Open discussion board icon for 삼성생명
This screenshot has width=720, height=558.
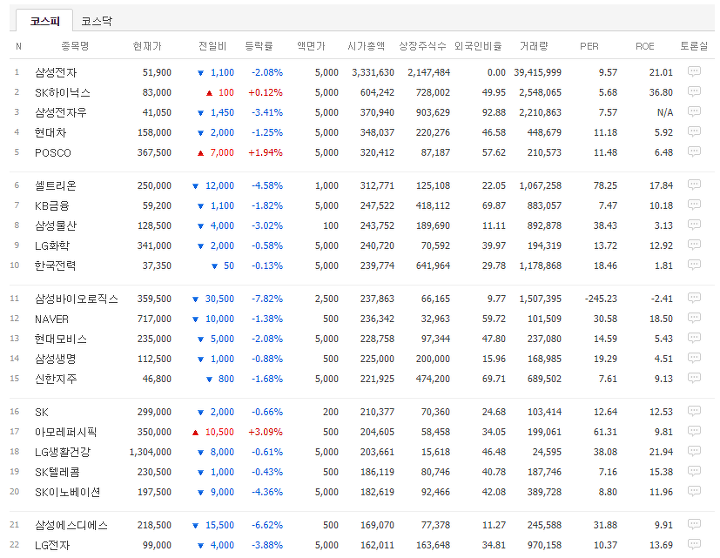694,358
